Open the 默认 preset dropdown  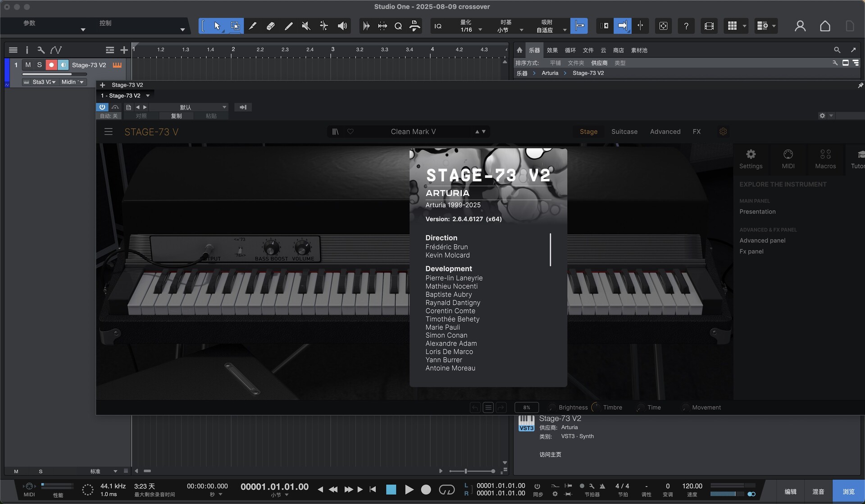click(189, 107)
